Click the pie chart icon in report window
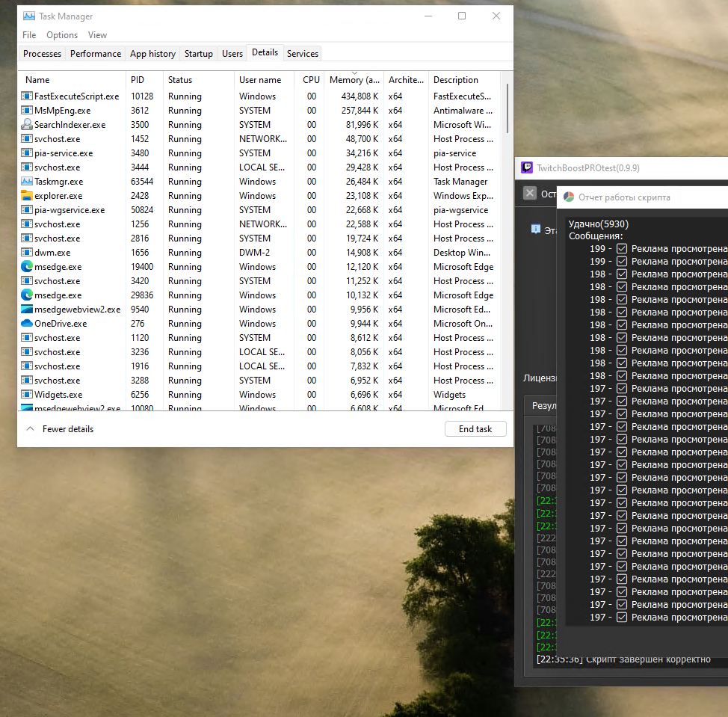728x717 pixels. [569, 197]
